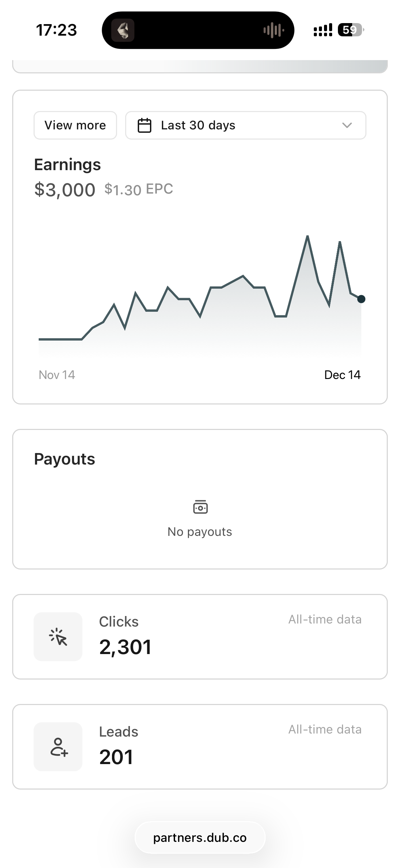Image resolution: width=400 pixels, height=868 pixels.
Task: Tap the cellular signal bars icon
Action: click(x=323, y=30)
